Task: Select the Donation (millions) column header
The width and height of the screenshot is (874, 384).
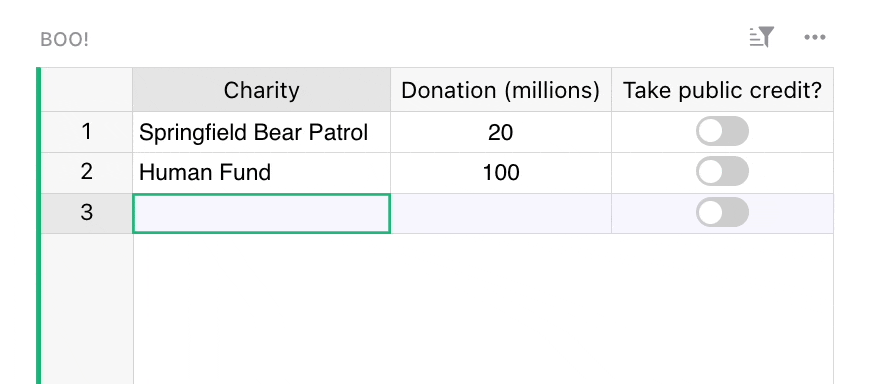Action: (501, 90)
